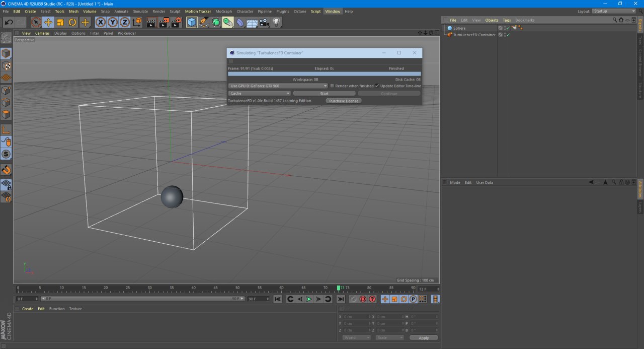The width and height of the screenshot is (644, 349).
Task: Activate the Rotate tool in top toolbar
Action: tap(72, 22)
